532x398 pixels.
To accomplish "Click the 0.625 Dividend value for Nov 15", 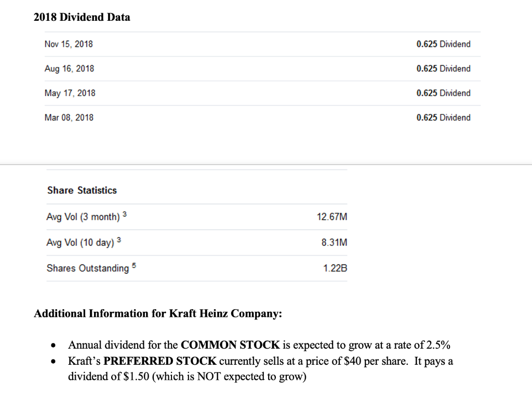I will point(443,44).
